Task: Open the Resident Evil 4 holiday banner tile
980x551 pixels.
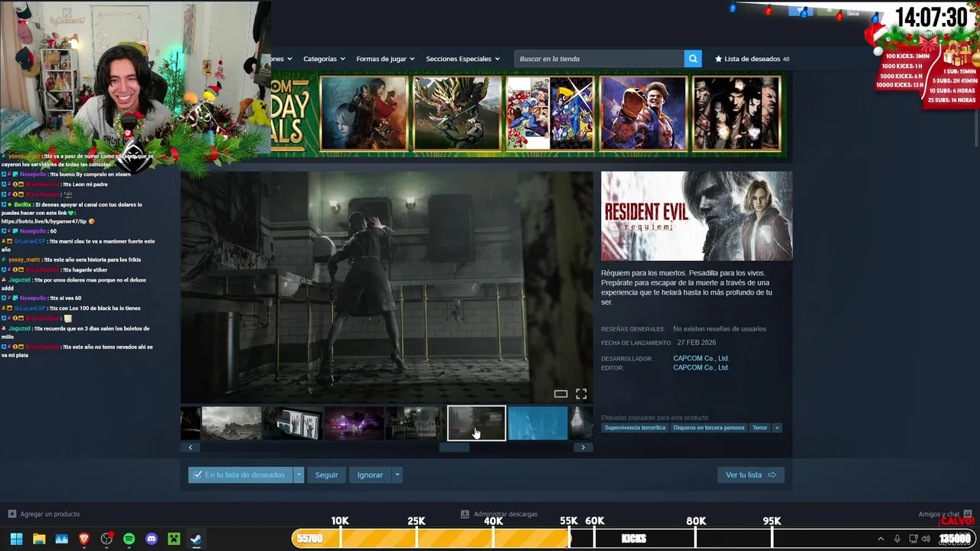Action: click(x=364, y=113)
